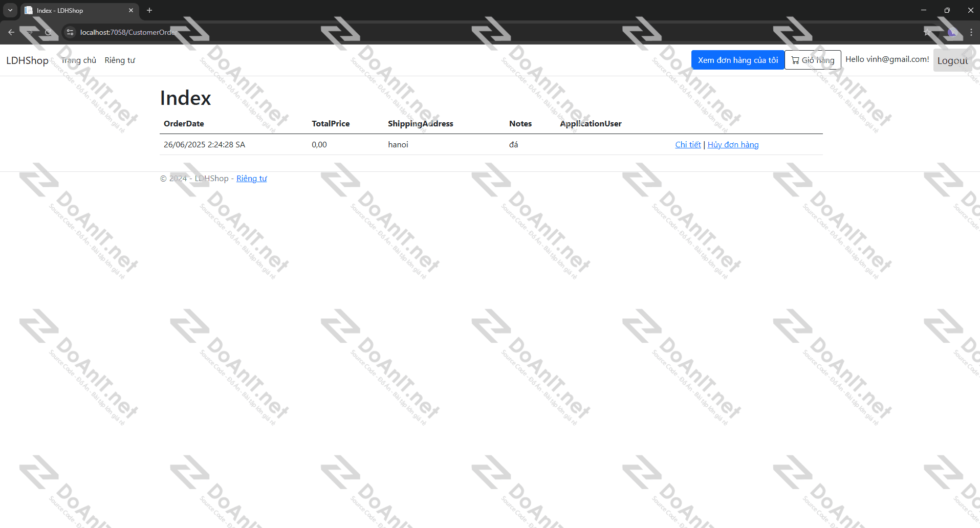
Task: Open the browser three-dot menu
Action: pos(971,32)
